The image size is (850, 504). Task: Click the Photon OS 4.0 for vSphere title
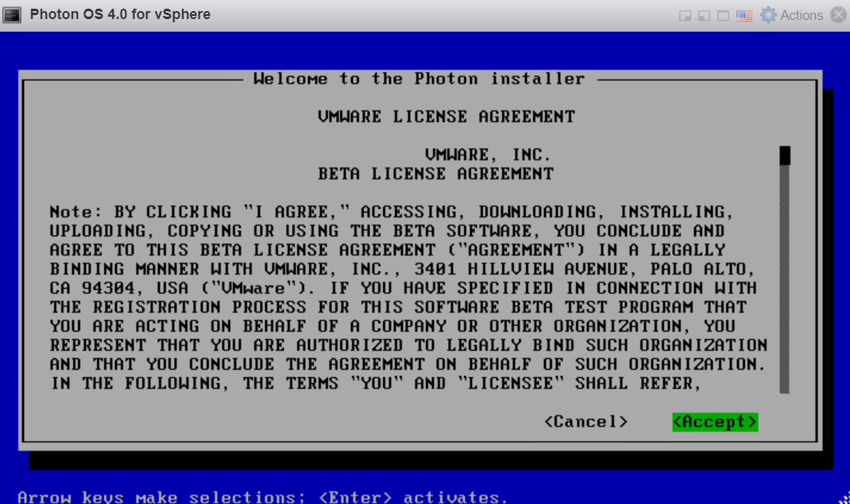coord(120,14)
